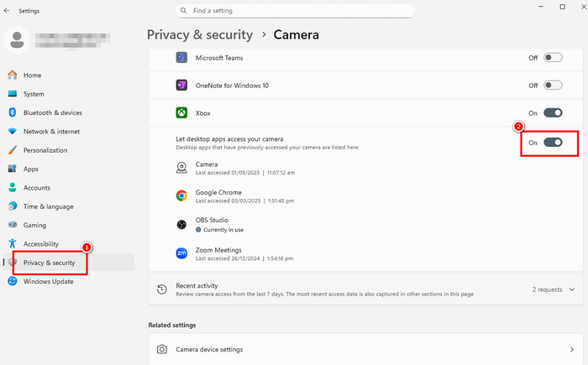
Task: Click the OBS Studio icon
Action: pos(181,224)
